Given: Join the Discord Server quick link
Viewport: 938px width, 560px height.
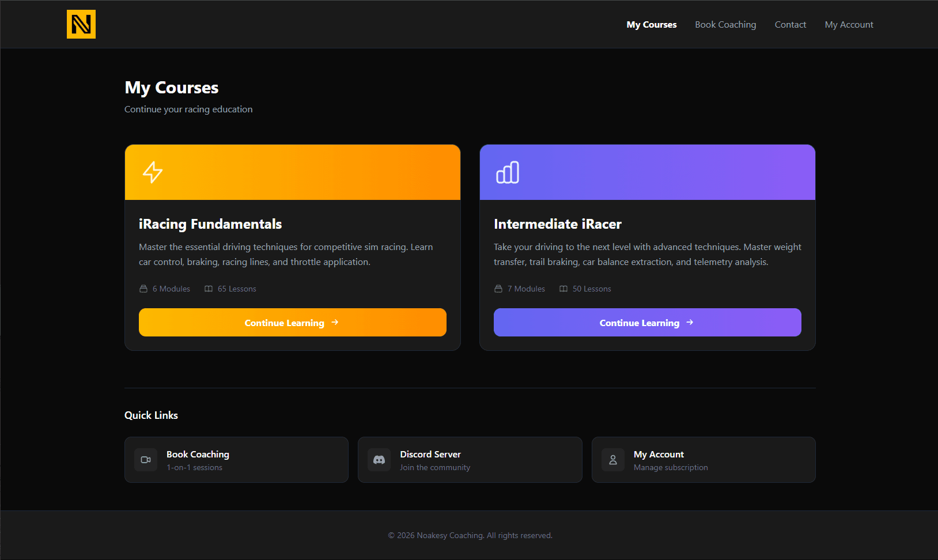Looking at the screenshot, I should pyautogui.click(x=470, y=460).
